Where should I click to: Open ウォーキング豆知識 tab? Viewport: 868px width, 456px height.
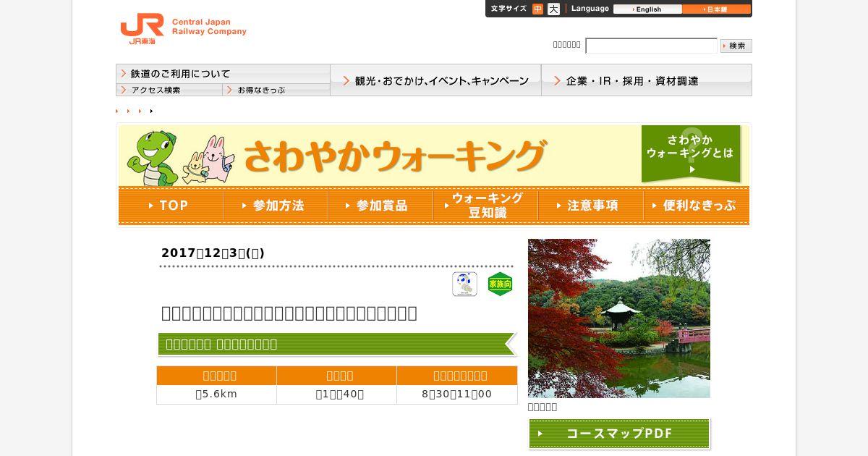pos(485,206)
